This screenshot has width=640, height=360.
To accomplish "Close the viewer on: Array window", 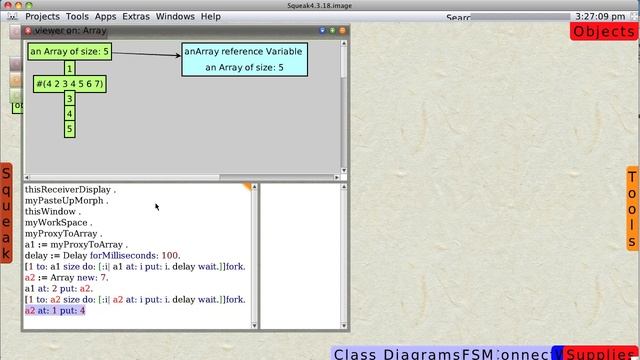I will pyautogui.click(x=28, y=31).
